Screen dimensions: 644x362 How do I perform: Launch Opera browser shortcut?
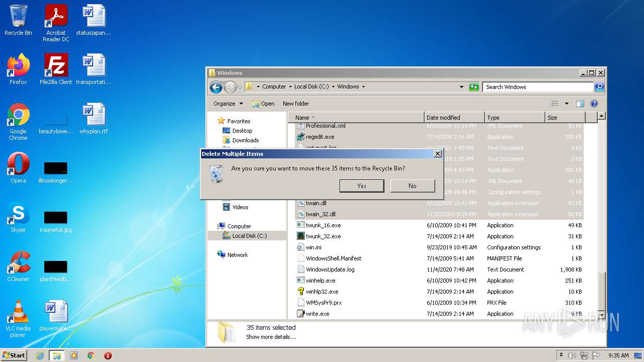(18, 168)
